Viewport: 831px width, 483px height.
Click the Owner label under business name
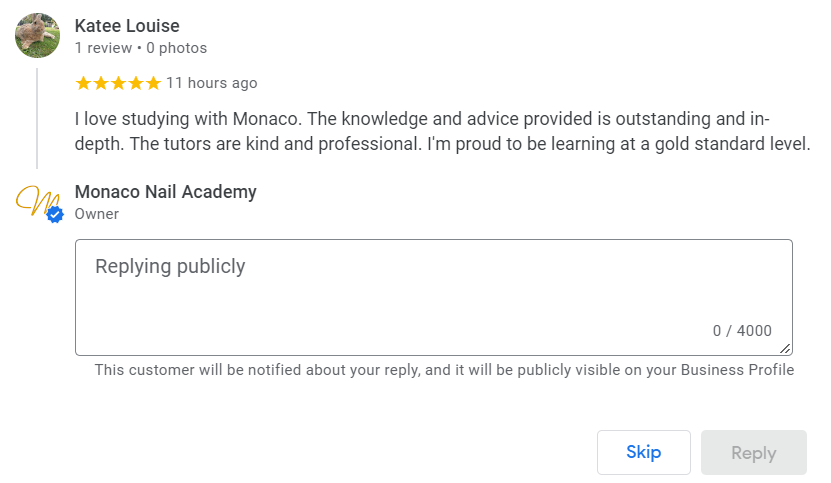[97, 214]
